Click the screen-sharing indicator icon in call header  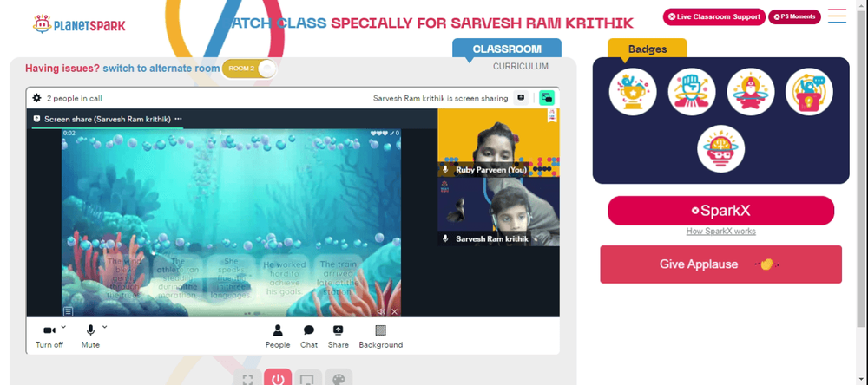(521, 98)
